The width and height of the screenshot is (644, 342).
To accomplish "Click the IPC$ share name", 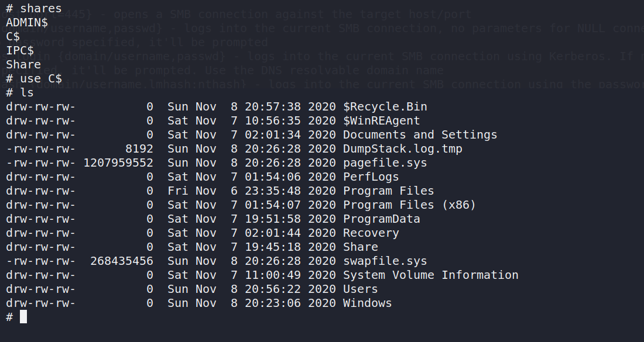I will pos(20,51).
